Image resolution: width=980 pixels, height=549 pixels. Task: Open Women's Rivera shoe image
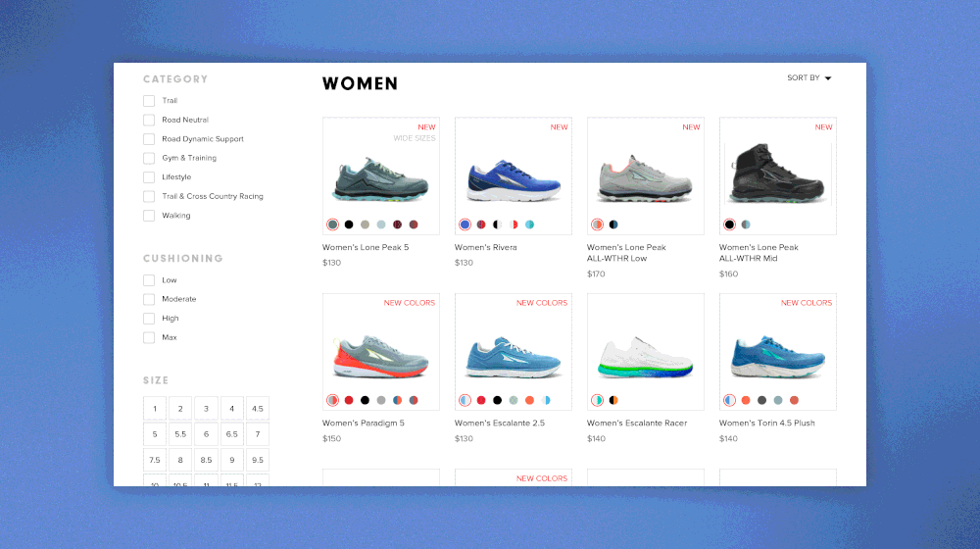point(514,180)
